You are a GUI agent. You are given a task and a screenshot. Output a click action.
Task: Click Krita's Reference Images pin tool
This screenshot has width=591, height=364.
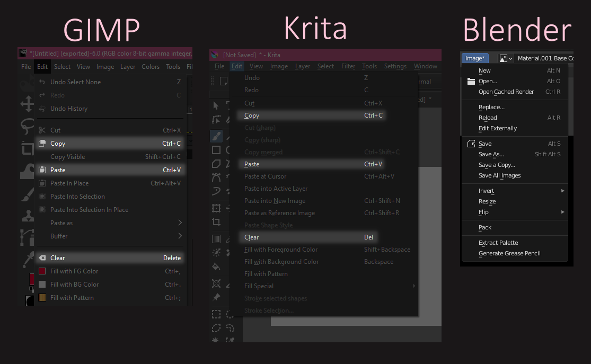coord(216,297)
